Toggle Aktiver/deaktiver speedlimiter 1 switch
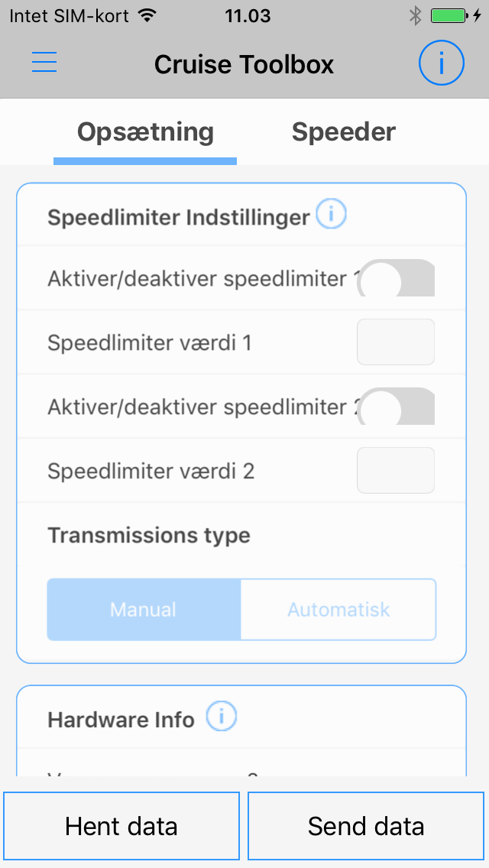Image resolution: width=489 pixels, height=868 pixels. (397, 278)
